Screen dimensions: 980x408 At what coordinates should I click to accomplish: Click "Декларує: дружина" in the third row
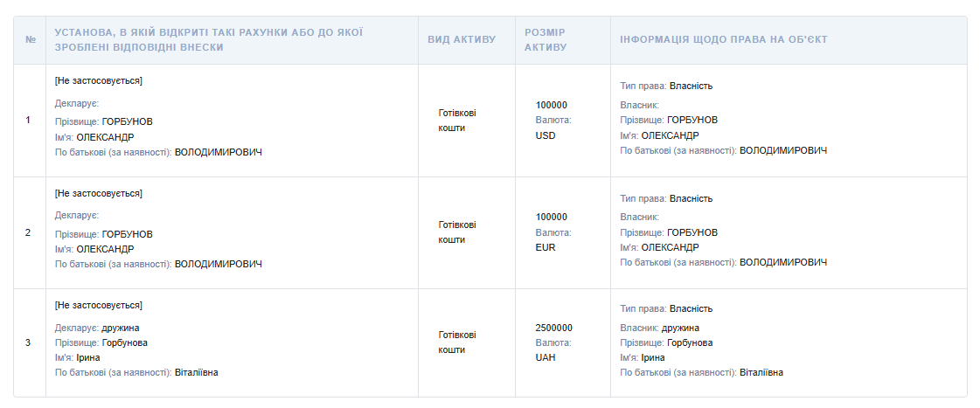click(x=97, y=328)
